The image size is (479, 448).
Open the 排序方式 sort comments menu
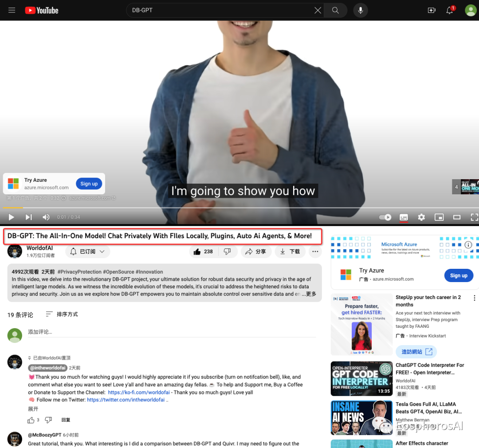[x=62, y=314]
